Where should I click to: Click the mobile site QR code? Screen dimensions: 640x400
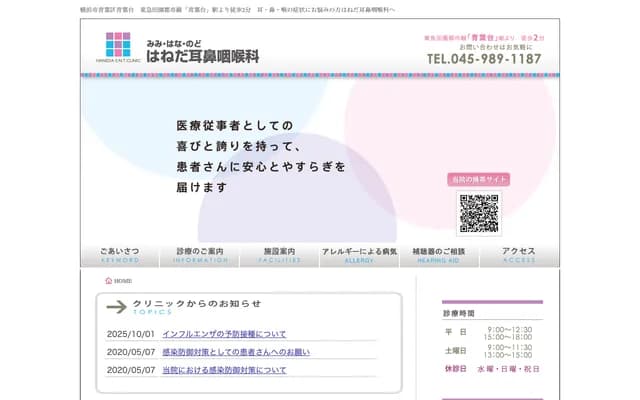coord(479,213)
